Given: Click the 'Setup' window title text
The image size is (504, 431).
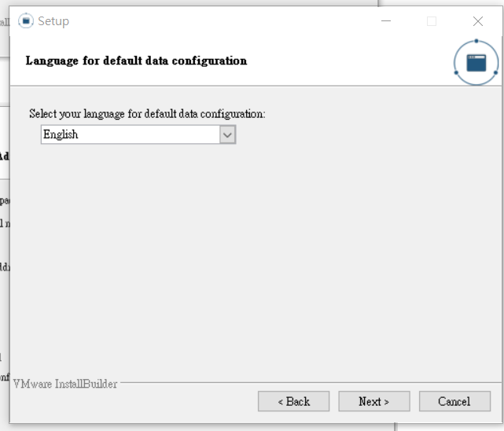Looking at the screenshot, I should tap(53, 21).
